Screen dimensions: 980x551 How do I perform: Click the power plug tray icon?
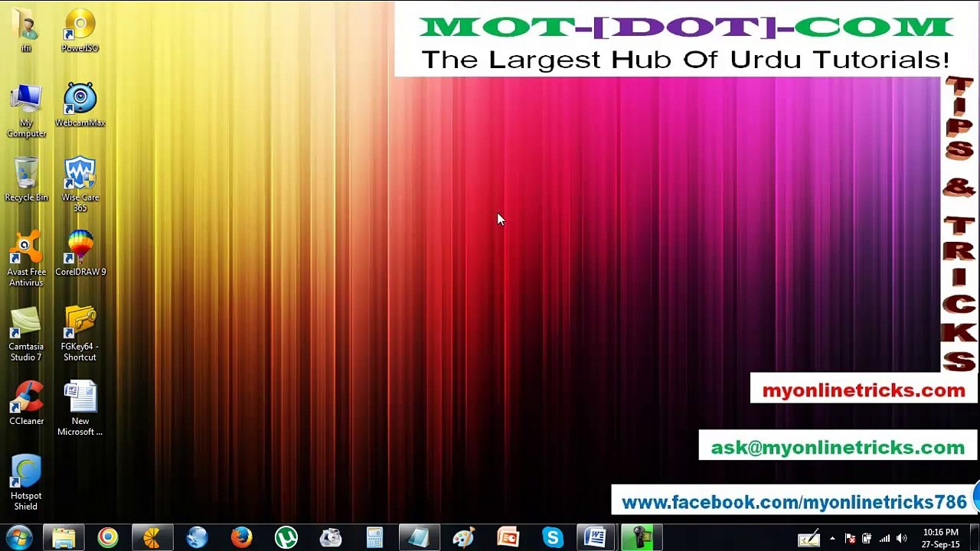(x=867, y=539)
